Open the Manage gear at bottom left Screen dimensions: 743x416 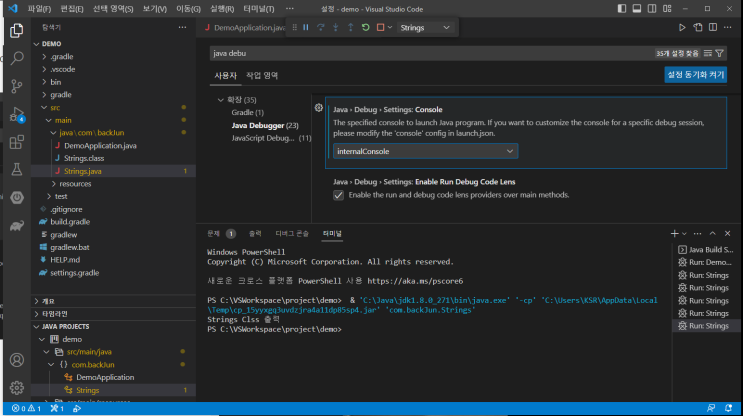coord(16,387)
